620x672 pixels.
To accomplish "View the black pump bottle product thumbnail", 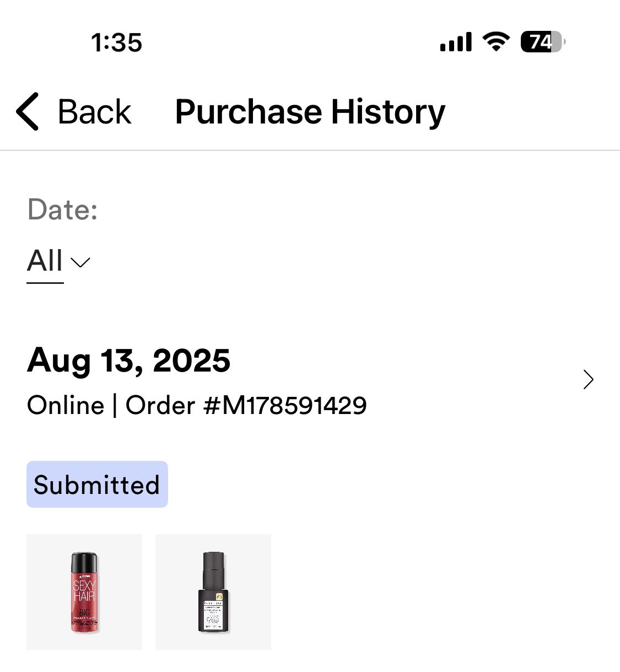I will (x=213, y=592).
